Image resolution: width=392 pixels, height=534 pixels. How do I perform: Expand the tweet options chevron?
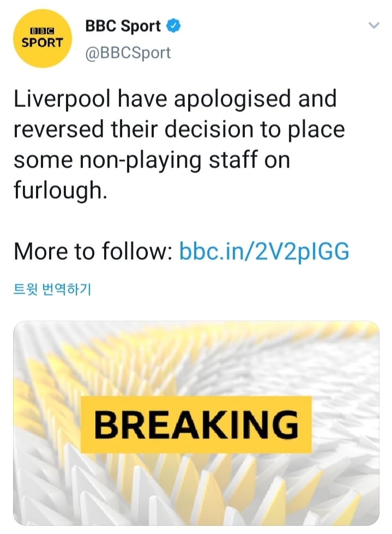click(373, 26)
